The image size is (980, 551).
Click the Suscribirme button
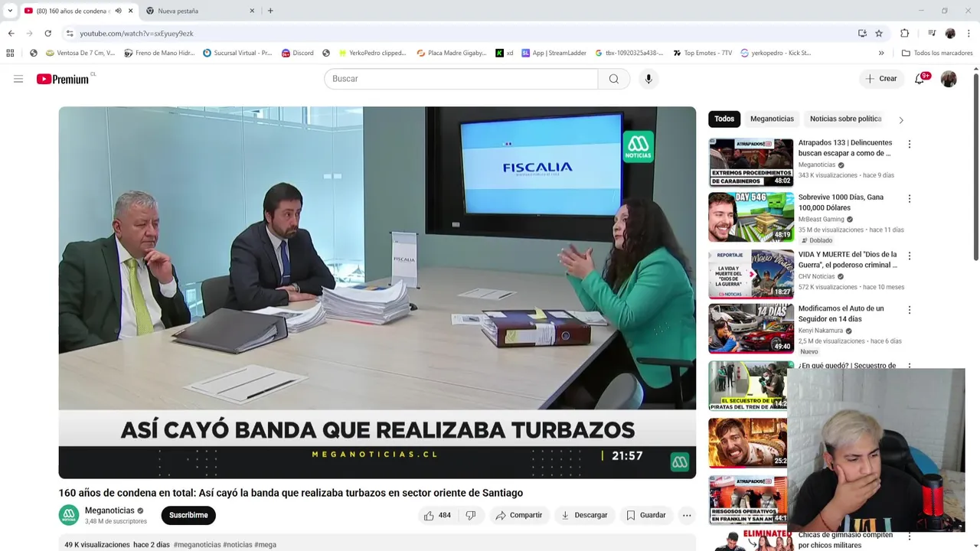click(188, 515)
